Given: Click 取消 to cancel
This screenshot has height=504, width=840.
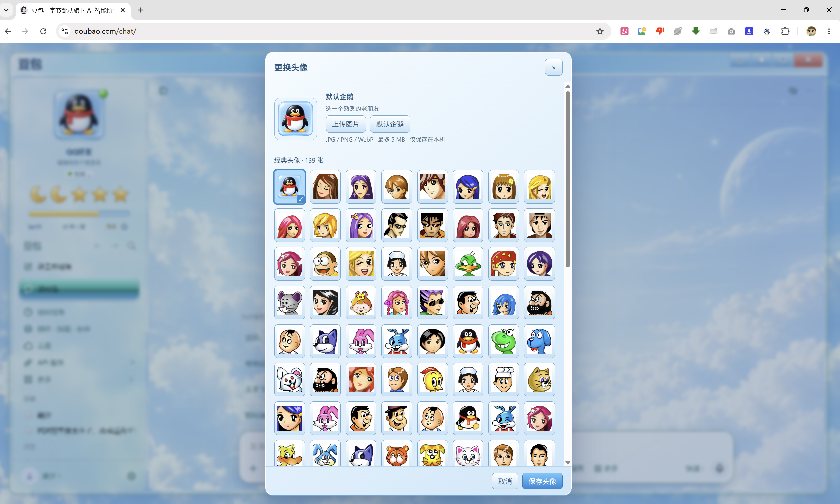Looking at the screenshot, I should pyautogui.click(x=505, y=481).
